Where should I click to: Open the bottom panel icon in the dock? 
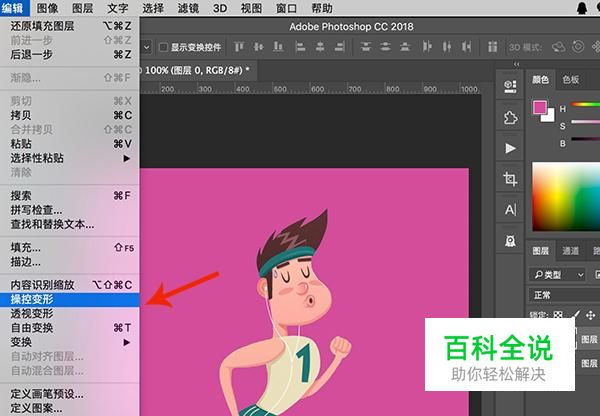pyautogui.click(x=510, y=241)
